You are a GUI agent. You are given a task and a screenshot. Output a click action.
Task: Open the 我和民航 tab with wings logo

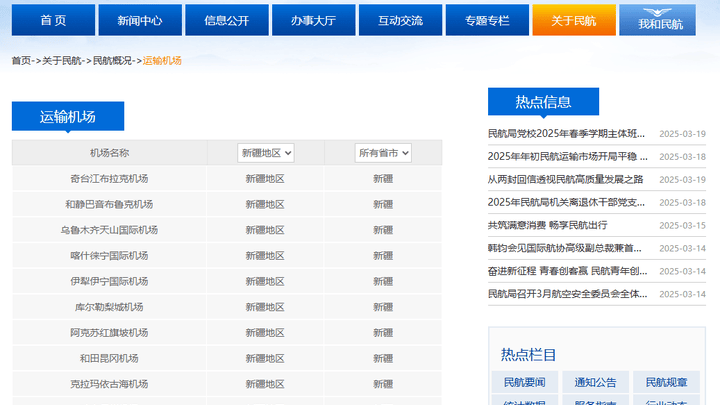658,20
